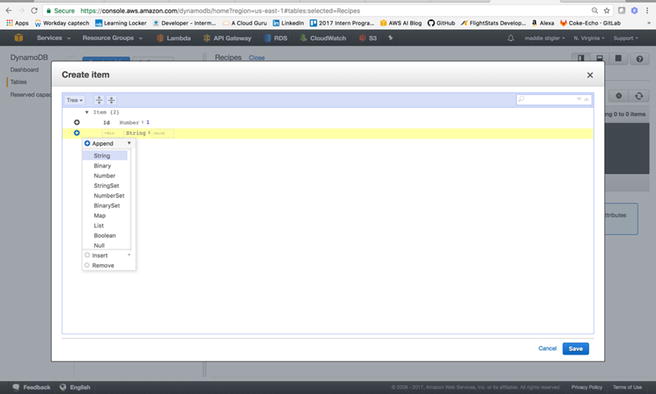Click the blue plus icon on highlighted String row
Screen dimensions: 656x394
[77, 133]
